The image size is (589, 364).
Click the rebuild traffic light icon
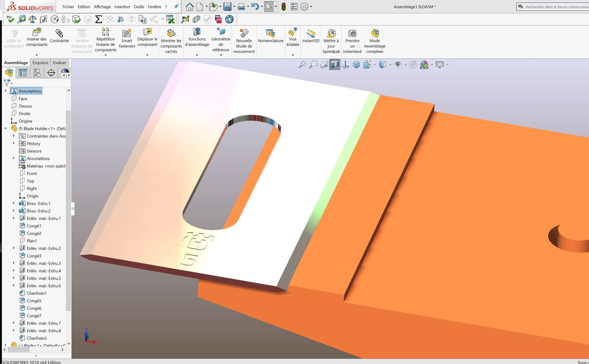(284, 7)
